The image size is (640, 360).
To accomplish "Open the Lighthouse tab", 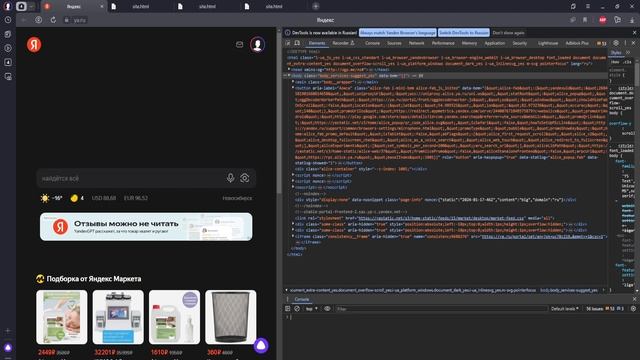I will pyautogui.click(x=548, y=43).
